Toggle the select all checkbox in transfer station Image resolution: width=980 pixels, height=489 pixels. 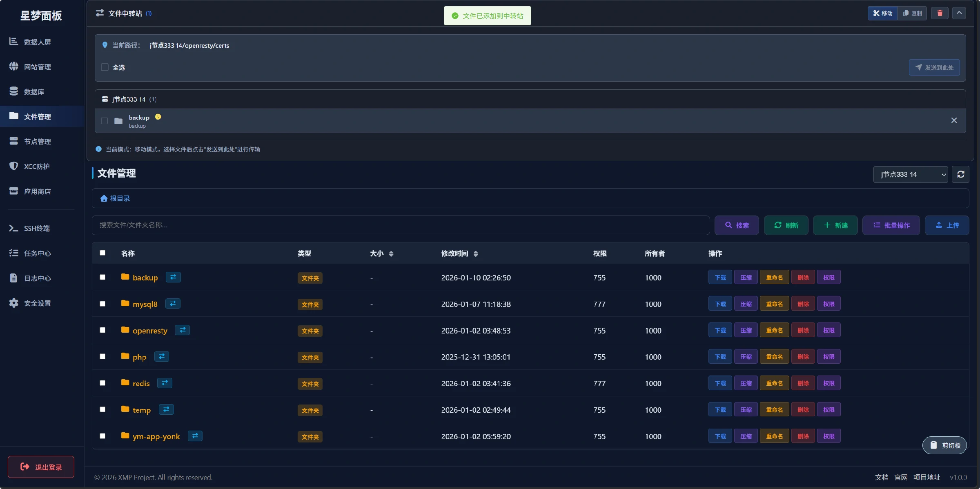pos(105,67)
